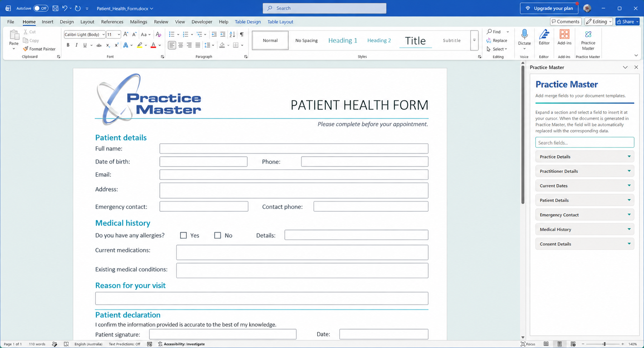Increase paragraph indent
This screenshot has width=644, height=348.
coord(223,34)
